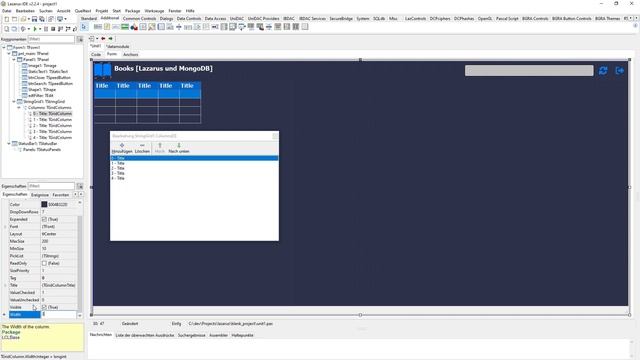Image resolution: width=640 pixels, height=360 pixels.
Task: Click the red jump-back arrow above the editor
Action: pos(103,38)
